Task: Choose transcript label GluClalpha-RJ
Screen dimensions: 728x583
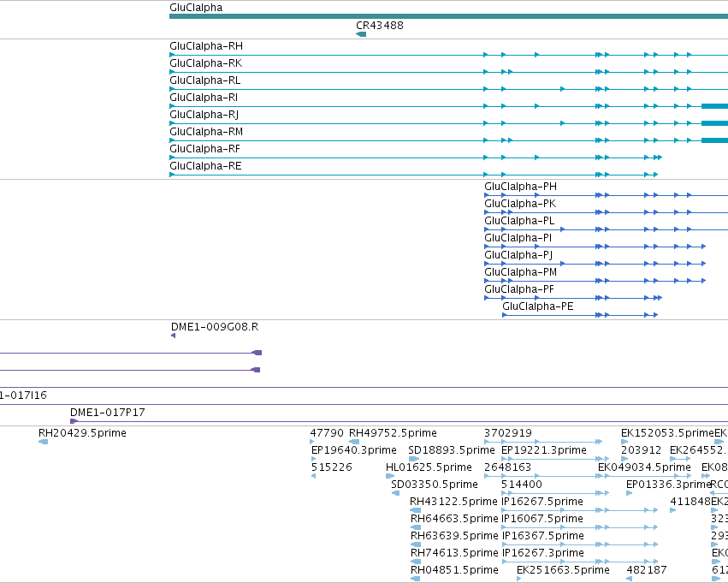Action: tap(204, 115)
